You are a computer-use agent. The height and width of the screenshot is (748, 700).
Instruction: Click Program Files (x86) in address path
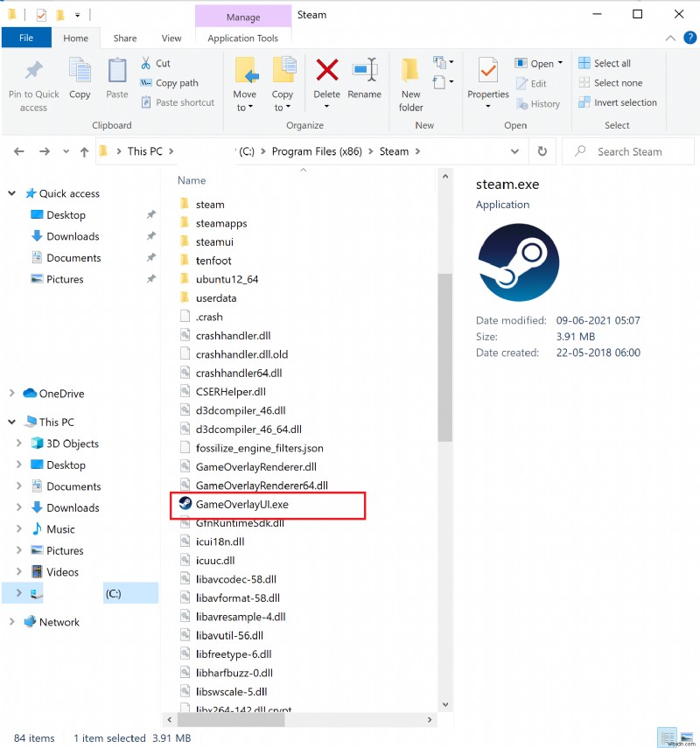tap(317, 151)
